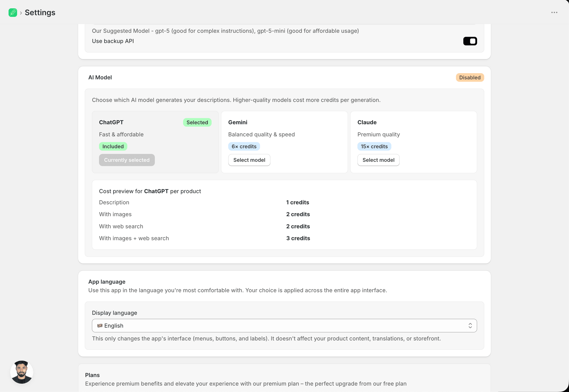Click the Plans heading
This screenshot has width=569, height=392.
point(92,375)
